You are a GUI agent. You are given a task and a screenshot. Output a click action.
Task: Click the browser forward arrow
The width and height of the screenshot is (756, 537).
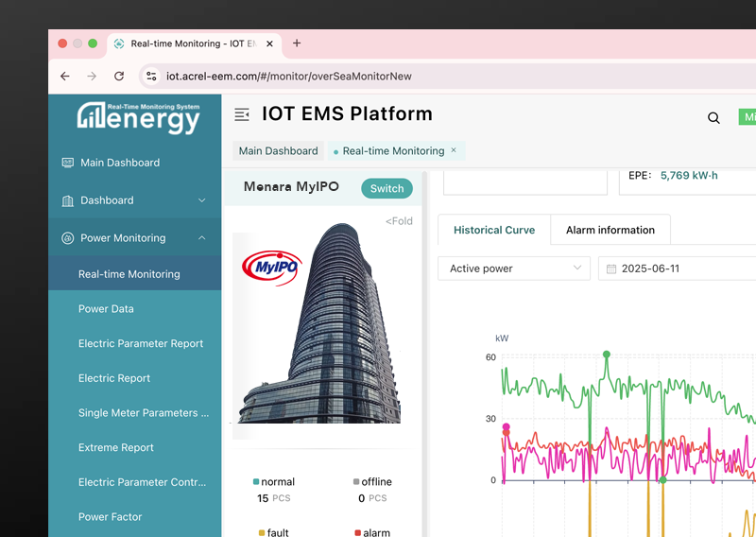(x=92, y=76)
